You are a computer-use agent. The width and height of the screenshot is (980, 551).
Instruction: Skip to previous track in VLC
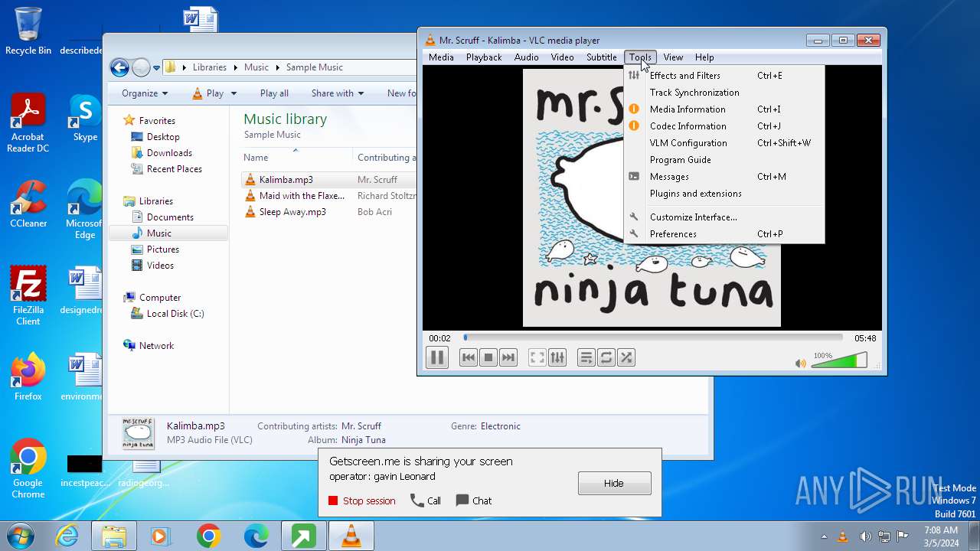pos(469,357)
